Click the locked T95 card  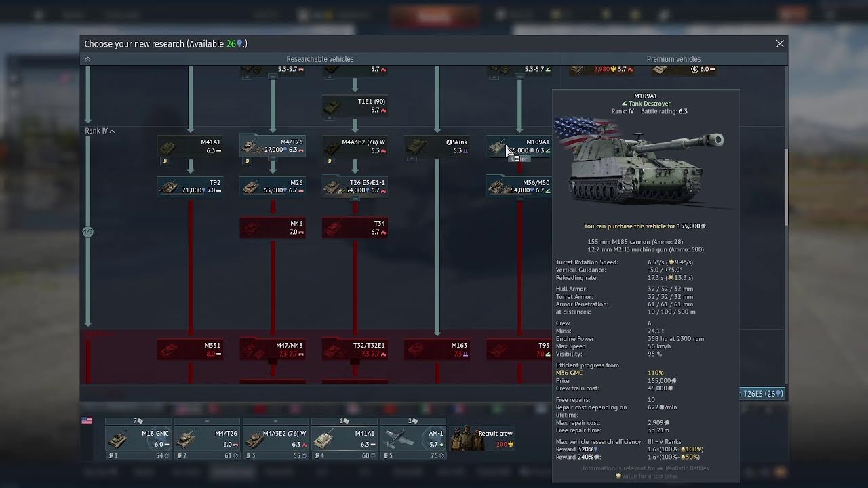519,350
